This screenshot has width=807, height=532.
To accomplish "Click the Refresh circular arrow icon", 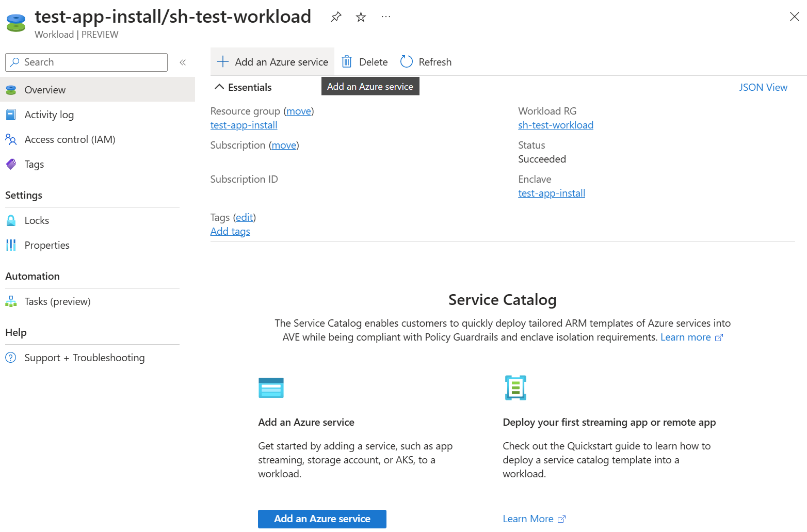I will point(407,62).
